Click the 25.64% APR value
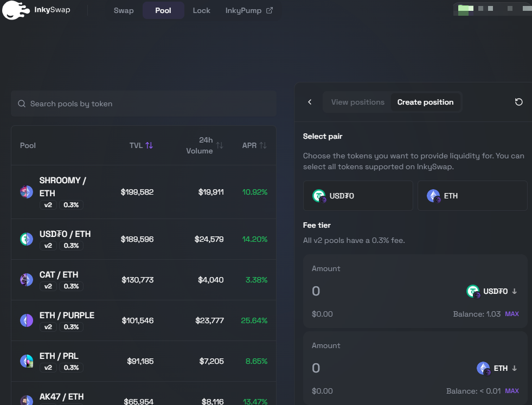 tap(254, 320)
